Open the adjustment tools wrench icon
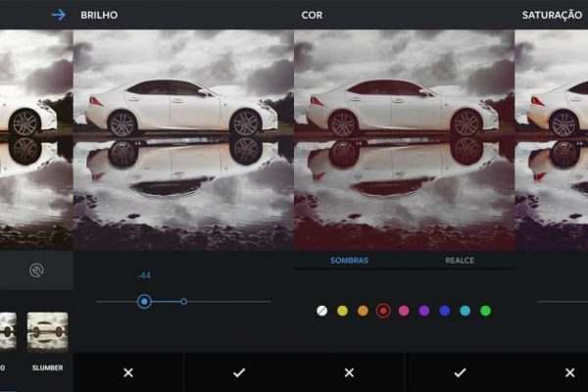This screenshot has height=392, width=588. tap(36, 271)
